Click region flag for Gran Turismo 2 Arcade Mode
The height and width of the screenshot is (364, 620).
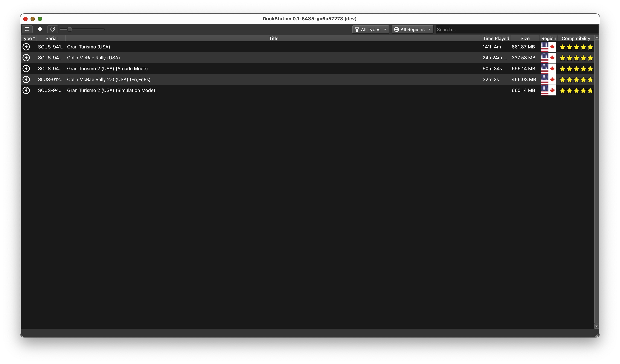coord(548,69)
